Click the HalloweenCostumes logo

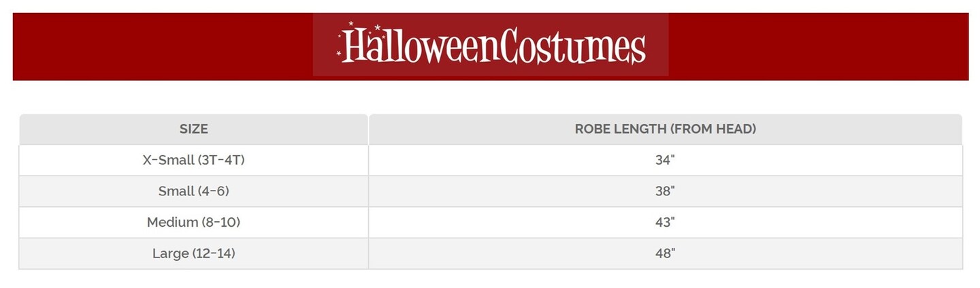491,45
